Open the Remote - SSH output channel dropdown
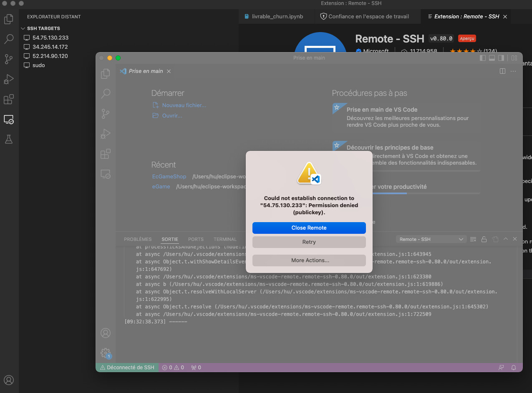The width and height of the screenshot is (532, 393). (x=431, y=239)
